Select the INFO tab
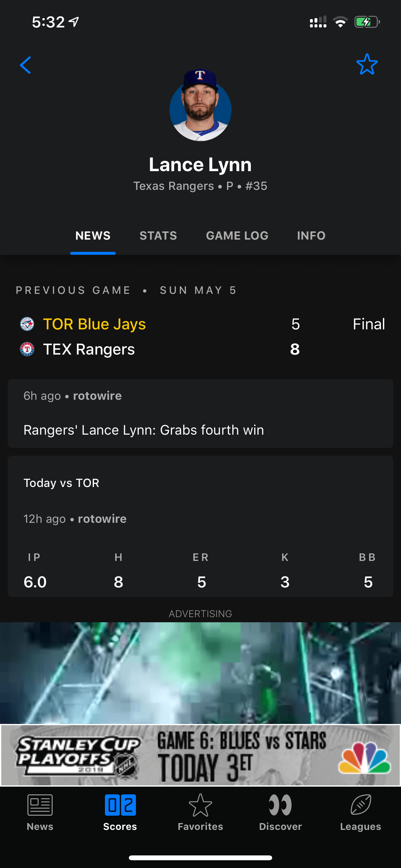 tap(311, 235)
